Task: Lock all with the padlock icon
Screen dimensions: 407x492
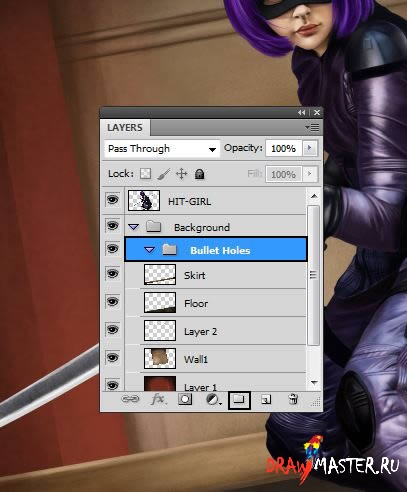Action: click(199, 174)
